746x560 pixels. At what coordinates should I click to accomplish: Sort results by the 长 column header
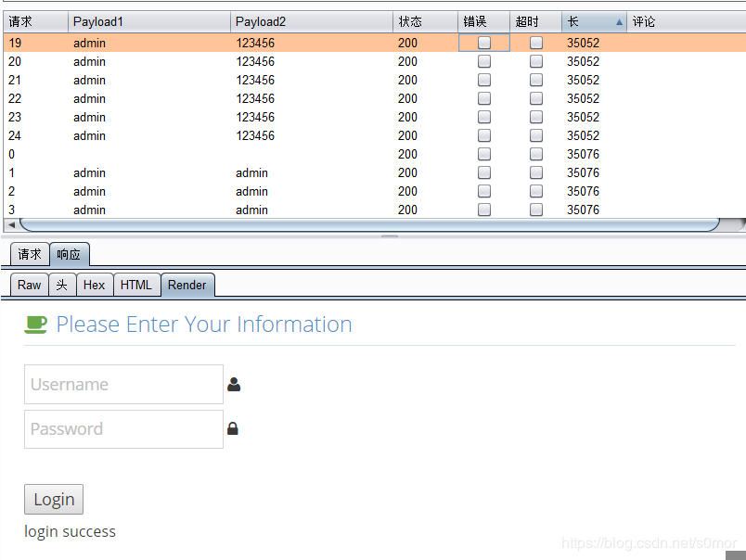point(594,22)
